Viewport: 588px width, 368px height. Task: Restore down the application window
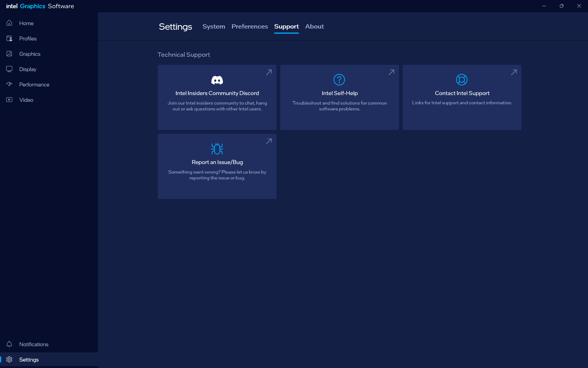[x=562, y=6]
